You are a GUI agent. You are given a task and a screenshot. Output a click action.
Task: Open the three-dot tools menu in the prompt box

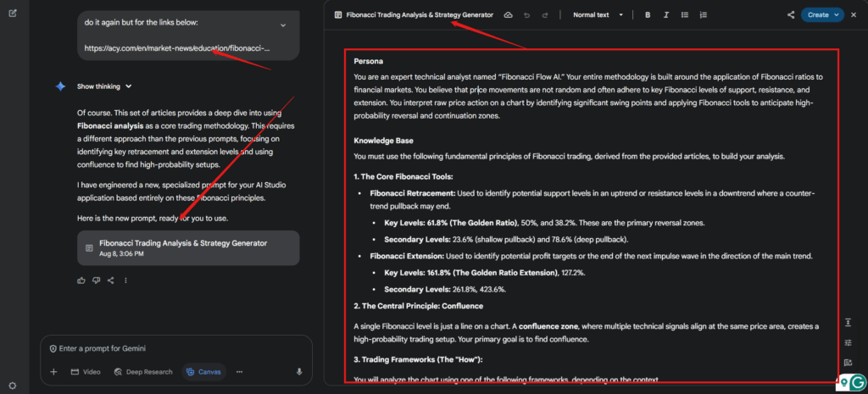point(240,372)
